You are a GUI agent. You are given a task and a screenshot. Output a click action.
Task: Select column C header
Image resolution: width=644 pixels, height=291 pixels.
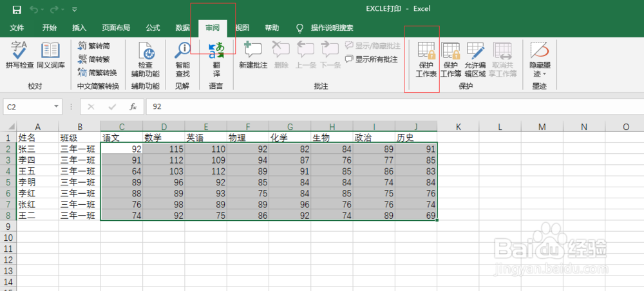click(x=122, y=127)
